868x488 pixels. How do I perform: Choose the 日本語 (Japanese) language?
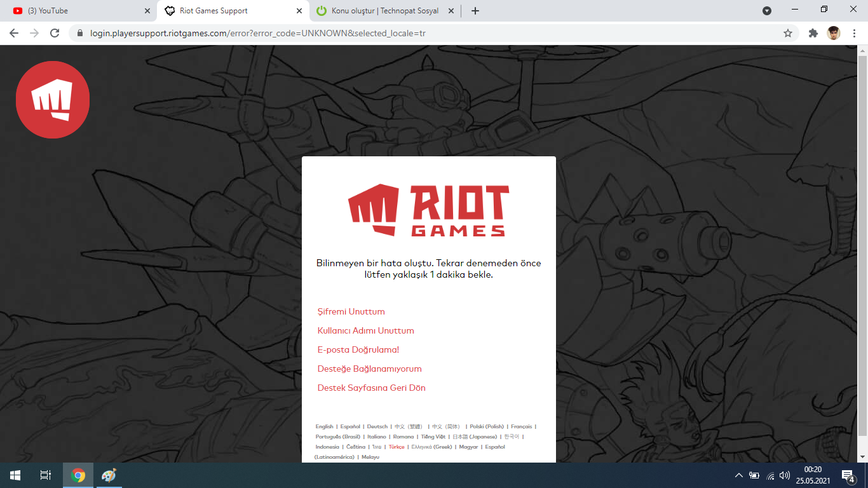click(x=475, y=437)
